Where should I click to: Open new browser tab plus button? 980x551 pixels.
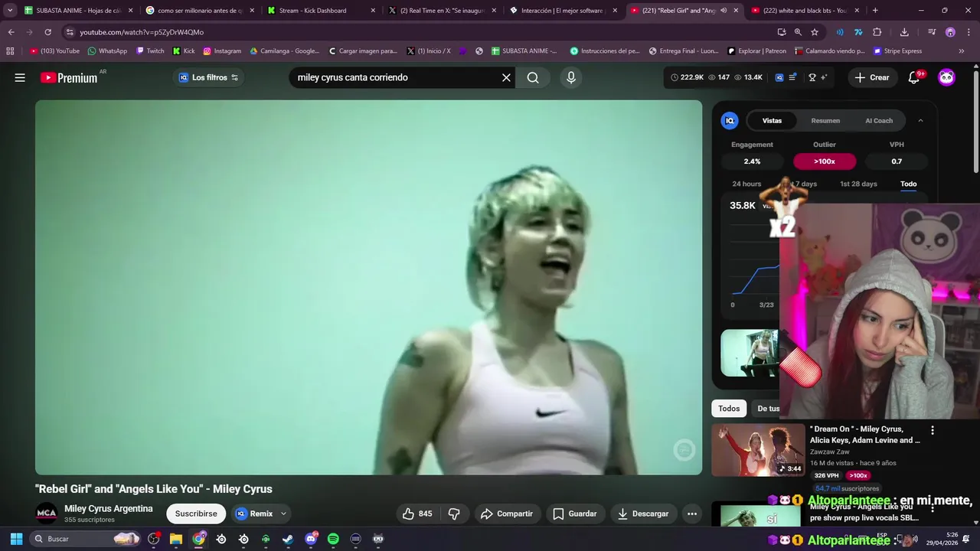tap(875, 11)
